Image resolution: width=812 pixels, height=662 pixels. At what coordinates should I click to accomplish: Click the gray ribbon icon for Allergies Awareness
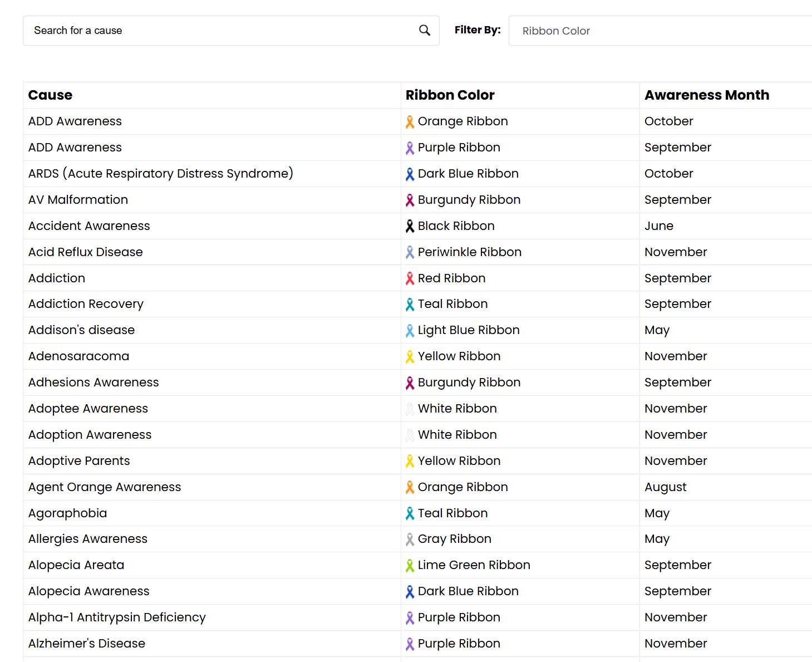(x=410, y=539)
